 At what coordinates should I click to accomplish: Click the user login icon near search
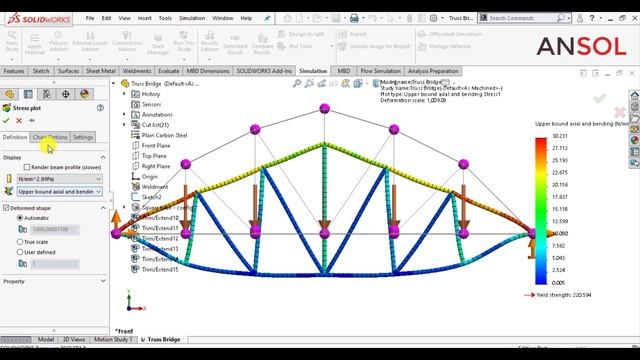(x=580, y=18)
